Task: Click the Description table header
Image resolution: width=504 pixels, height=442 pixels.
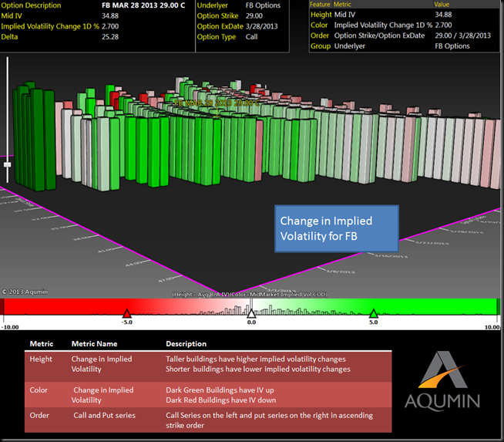Action: click(x=186, y=343)
